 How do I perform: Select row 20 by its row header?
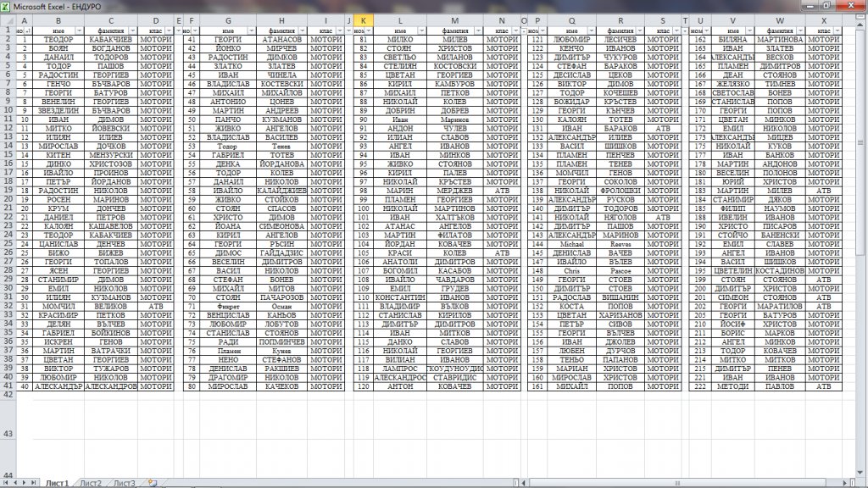[x=8, y=198]
